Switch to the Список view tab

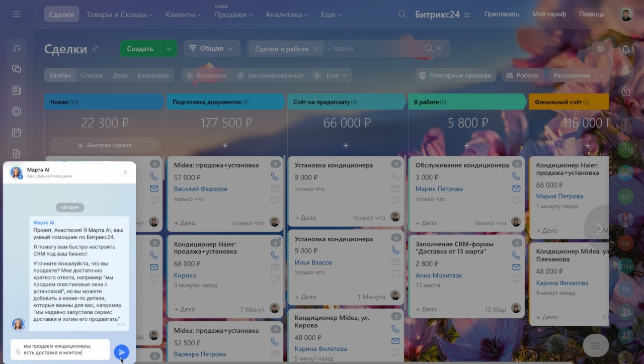[92, 75]
